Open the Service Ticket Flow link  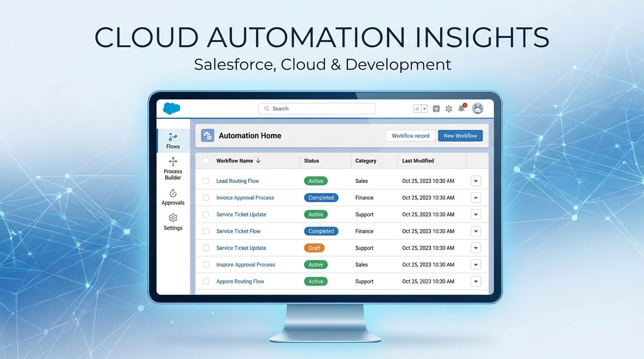coord(238,231)
